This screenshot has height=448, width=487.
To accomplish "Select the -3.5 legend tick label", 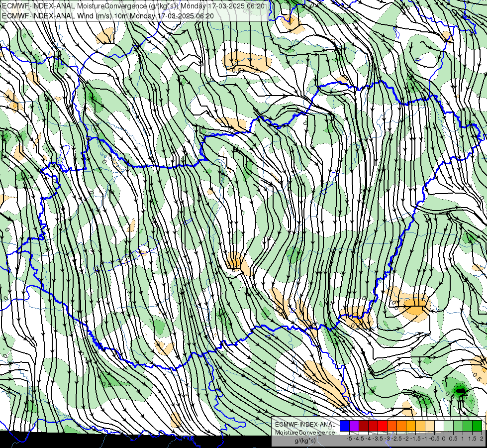I will point(378,439).
